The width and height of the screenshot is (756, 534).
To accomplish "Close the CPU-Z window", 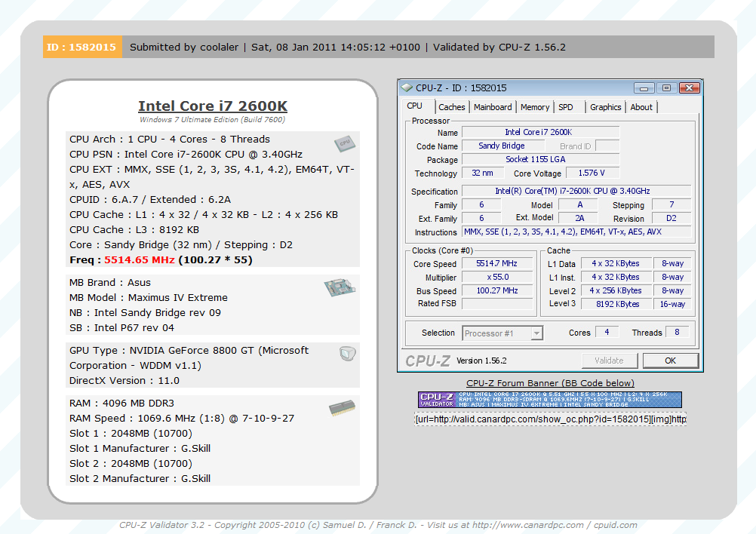I will (x=690, y=87).
